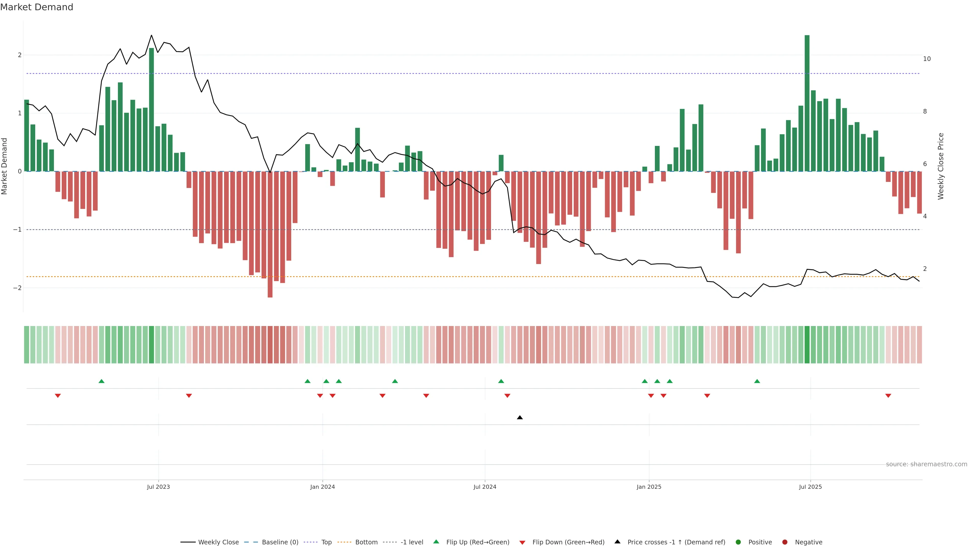Click the -1 level legend item

[x=412, y=542]
